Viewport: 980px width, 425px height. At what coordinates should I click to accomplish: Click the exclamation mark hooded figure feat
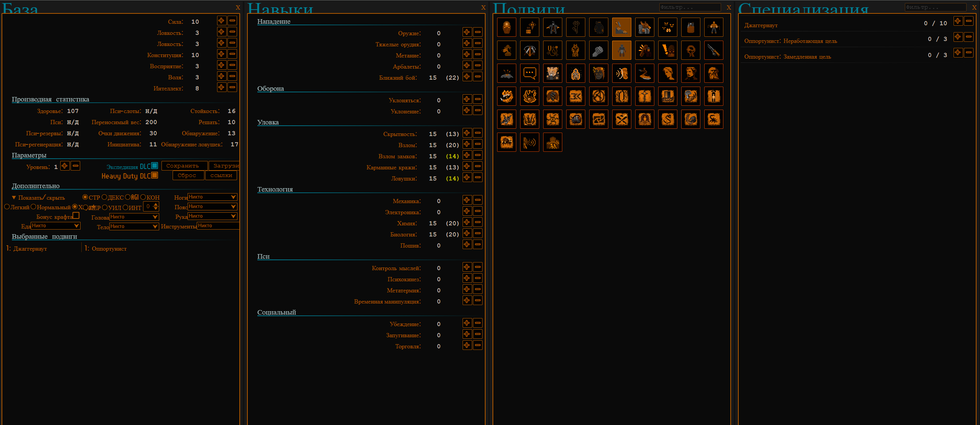(x=667, y=50)
